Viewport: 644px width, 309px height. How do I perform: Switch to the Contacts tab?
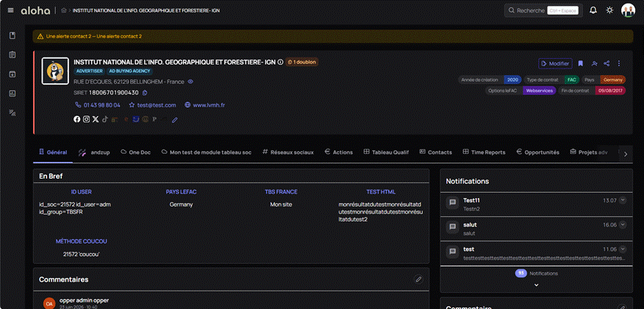click(436, 152)
